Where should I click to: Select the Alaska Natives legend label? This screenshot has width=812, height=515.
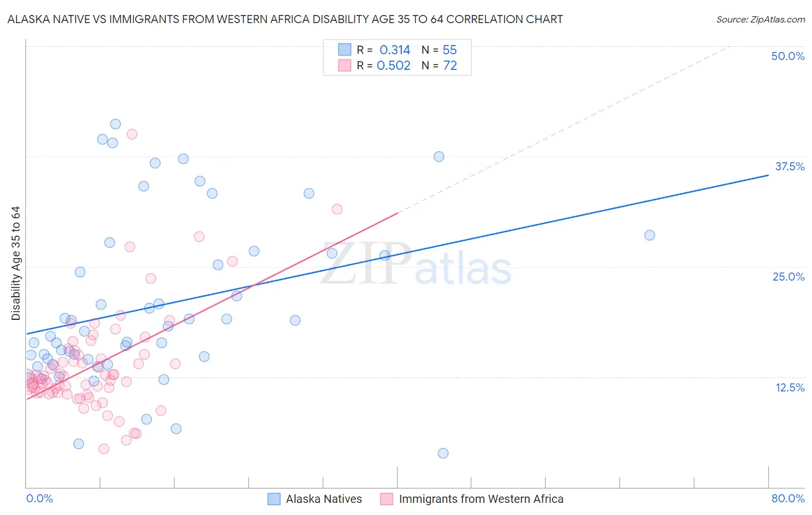[323, 499]
